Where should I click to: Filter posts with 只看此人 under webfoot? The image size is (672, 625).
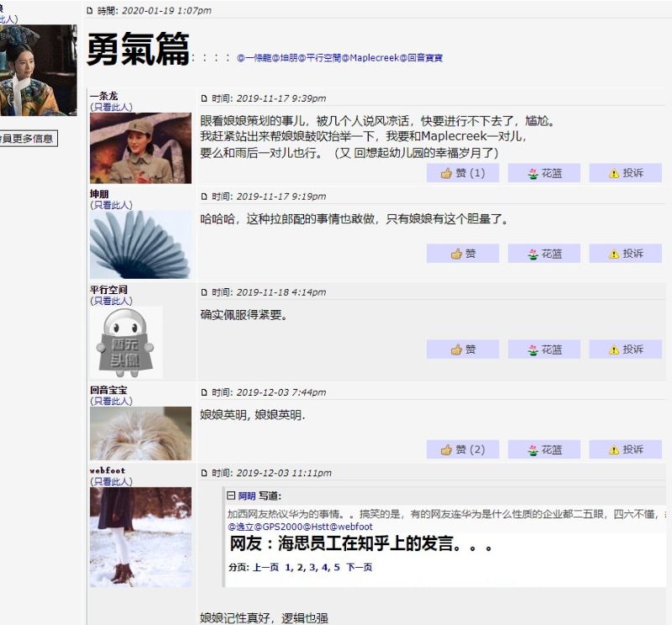click(111, 481)
